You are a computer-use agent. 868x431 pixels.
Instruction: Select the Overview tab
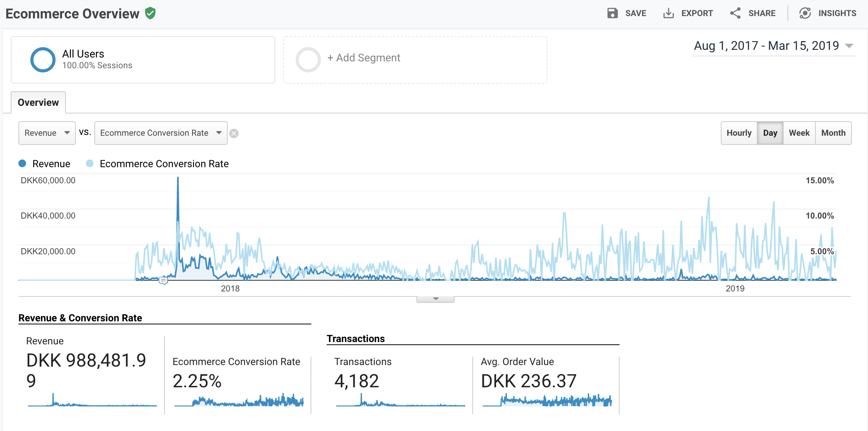coord(38,102)
